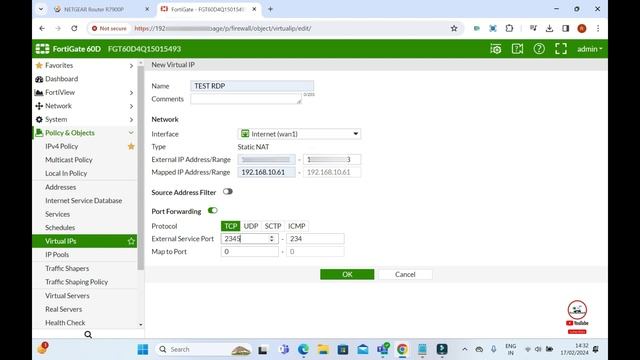Click the Comments text box

coord(246,99)
